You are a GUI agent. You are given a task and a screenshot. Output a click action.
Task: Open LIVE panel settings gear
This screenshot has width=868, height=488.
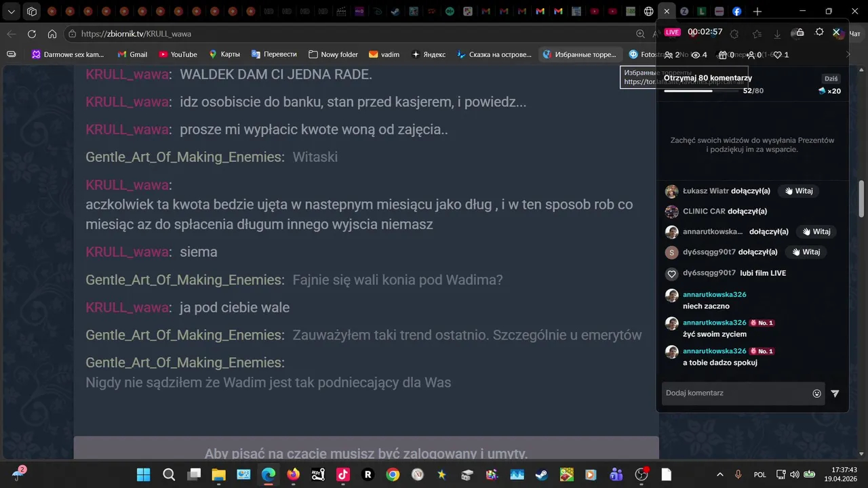tap(819, 32)
